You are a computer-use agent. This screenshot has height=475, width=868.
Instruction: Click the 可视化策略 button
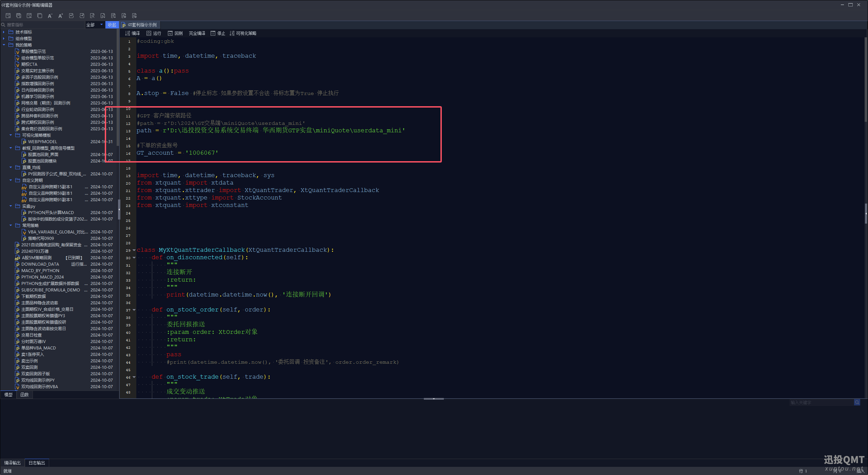[243, 33]
